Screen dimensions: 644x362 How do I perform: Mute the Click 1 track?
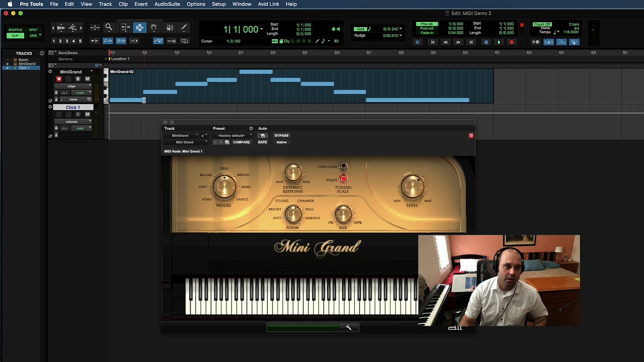88,115
